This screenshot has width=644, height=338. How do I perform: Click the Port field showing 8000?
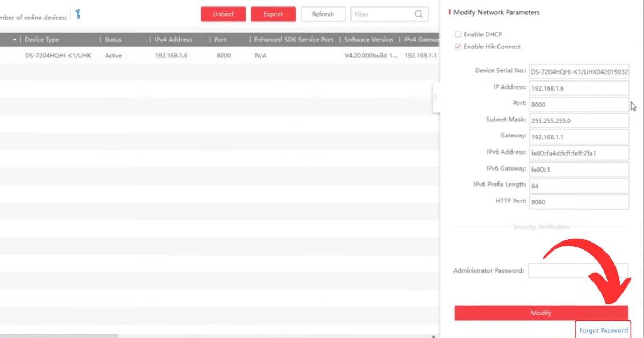click(579, 105)
